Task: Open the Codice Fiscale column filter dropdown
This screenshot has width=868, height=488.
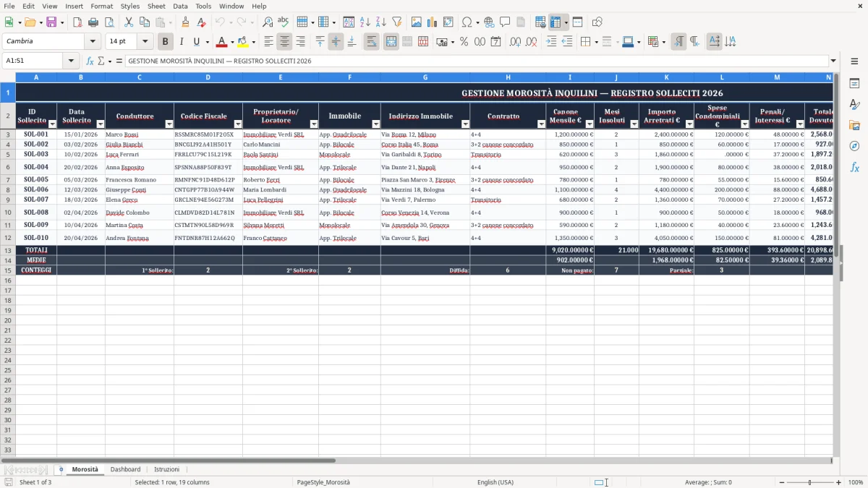Action: pos(238,124)
